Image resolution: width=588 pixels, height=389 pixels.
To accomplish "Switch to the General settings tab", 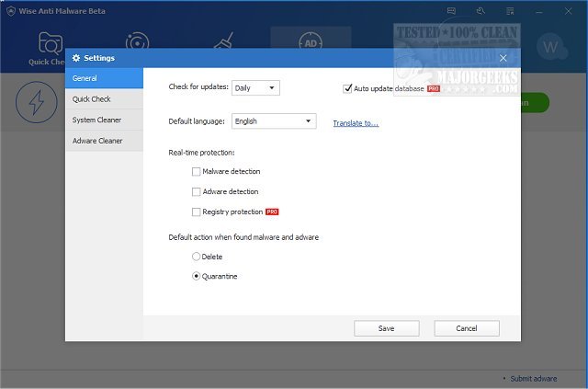I will (x=104, y=78).
